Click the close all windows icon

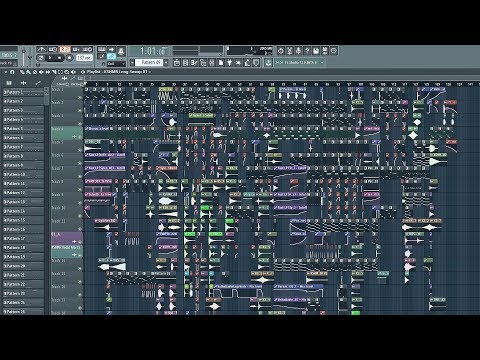coord(256,62)
